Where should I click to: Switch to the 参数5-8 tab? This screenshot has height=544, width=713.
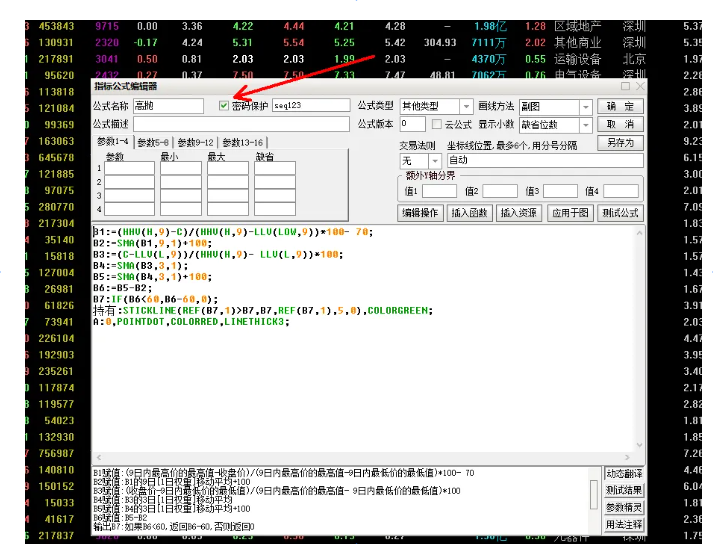click(153, 143)
